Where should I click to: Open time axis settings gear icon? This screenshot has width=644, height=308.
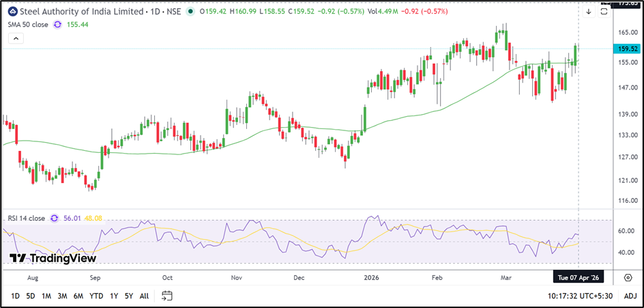[x=628, y=277]
